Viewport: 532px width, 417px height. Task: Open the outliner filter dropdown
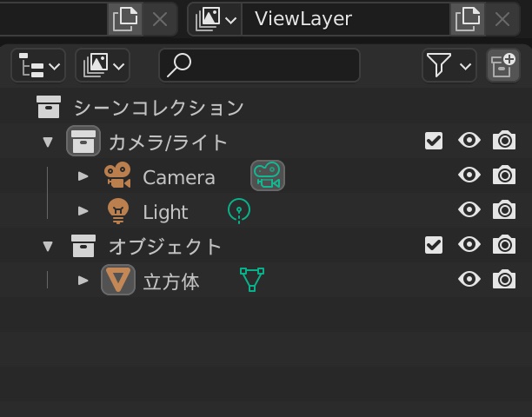pyautogui.click(x=449, y=65)
